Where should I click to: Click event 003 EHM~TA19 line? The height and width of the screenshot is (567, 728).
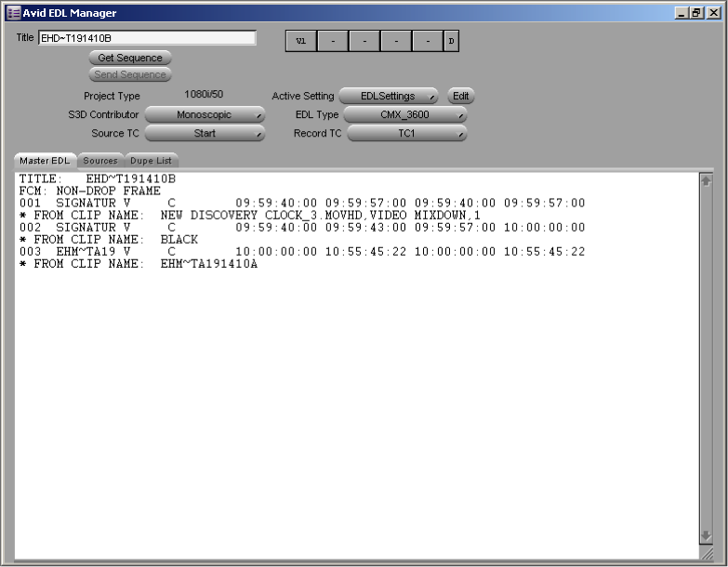[x=302, y=252]
